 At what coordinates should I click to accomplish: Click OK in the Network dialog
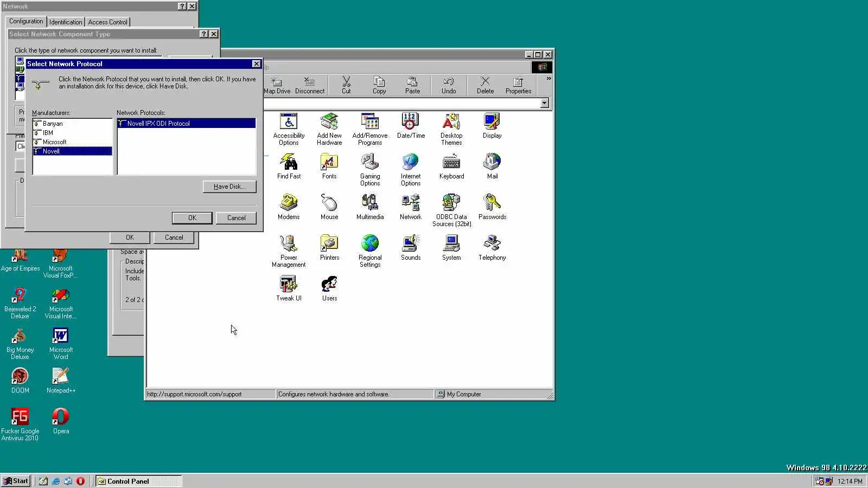click(x=130, y=237)
